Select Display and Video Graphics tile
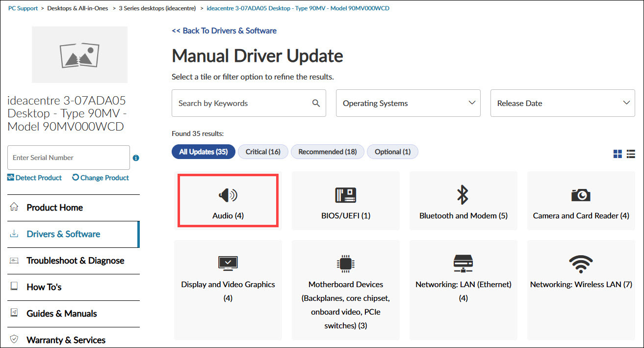The height and width of the screenshot is (348, 644). pyautogui.click(x=228, y=277)
